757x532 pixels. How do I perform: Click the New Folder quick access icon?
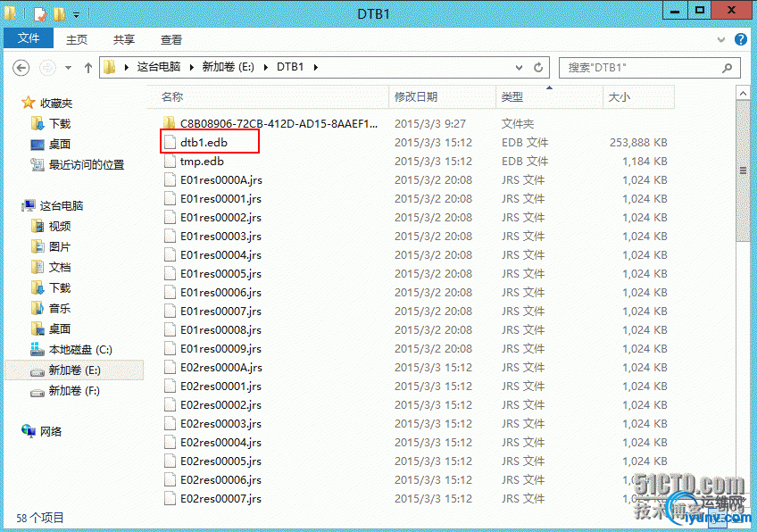[x=60, y=13]
